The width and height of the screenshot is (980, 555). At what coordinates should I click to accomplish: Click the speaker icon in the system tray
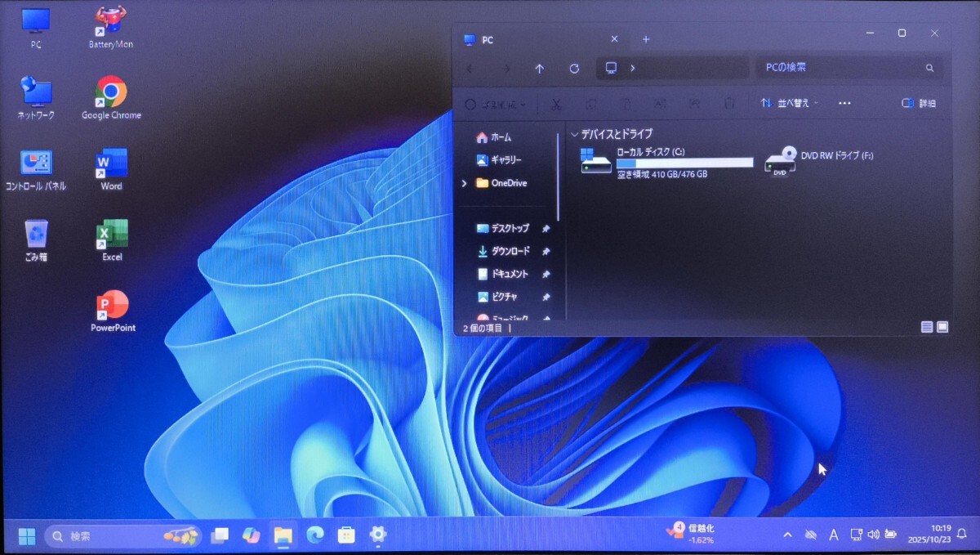pos(874,535)
